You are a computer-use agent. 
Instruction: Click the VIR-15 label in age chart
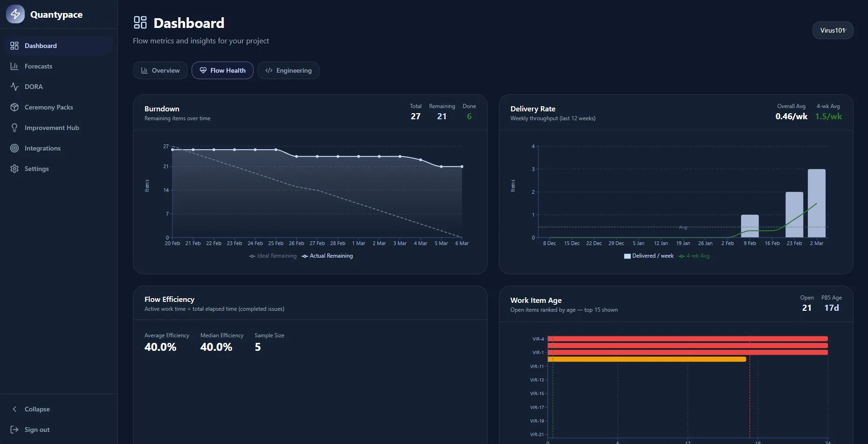[x=537, y=393]
